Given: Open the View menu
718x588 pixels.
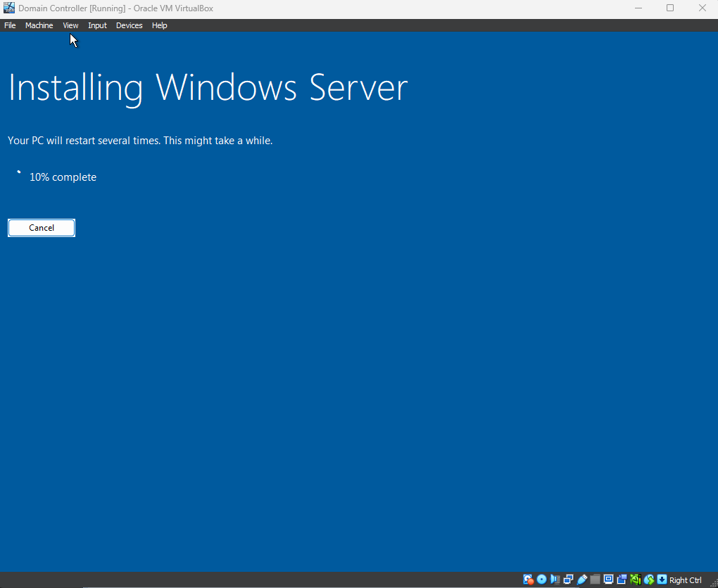Looking at the screenshot, I should [70, 25].
